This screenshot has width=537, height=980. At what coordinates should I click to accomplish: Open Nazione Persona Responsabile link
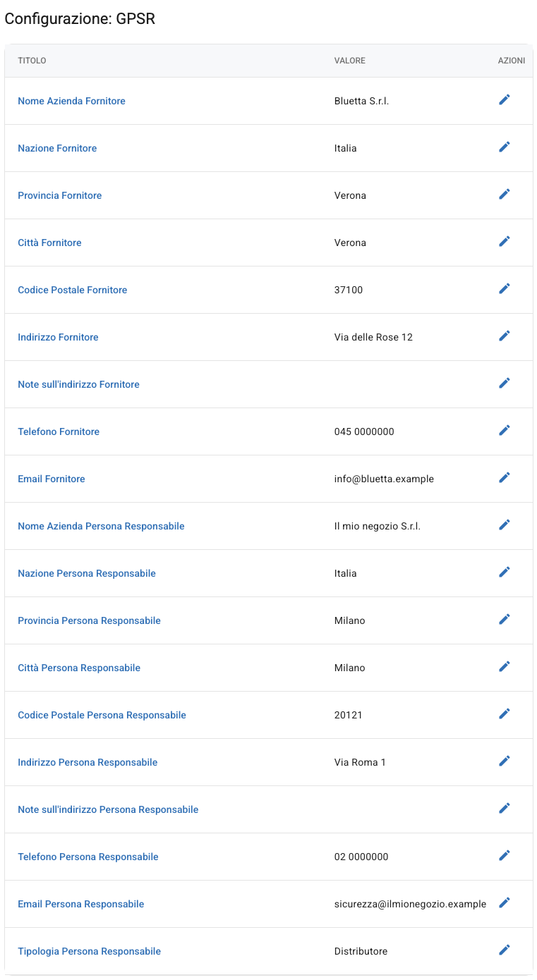click(x=87, y=573)
